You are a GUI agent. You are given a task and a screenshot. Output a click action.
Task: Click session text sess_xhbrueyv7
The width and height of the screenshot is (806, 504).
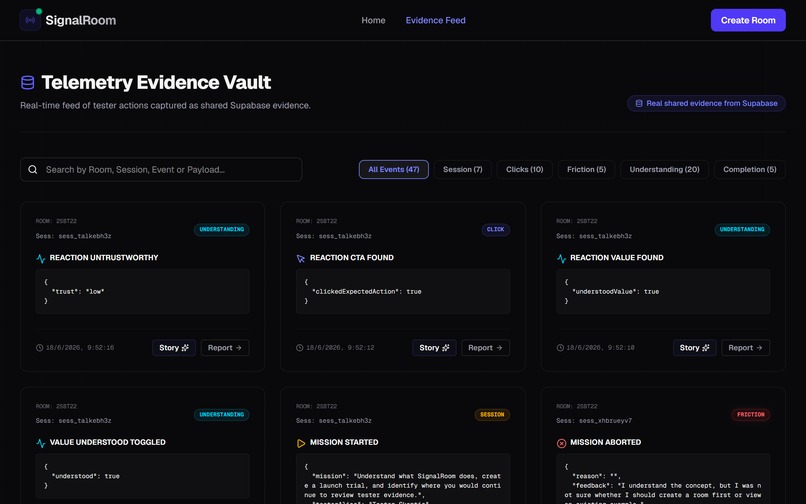coord(606,421)
